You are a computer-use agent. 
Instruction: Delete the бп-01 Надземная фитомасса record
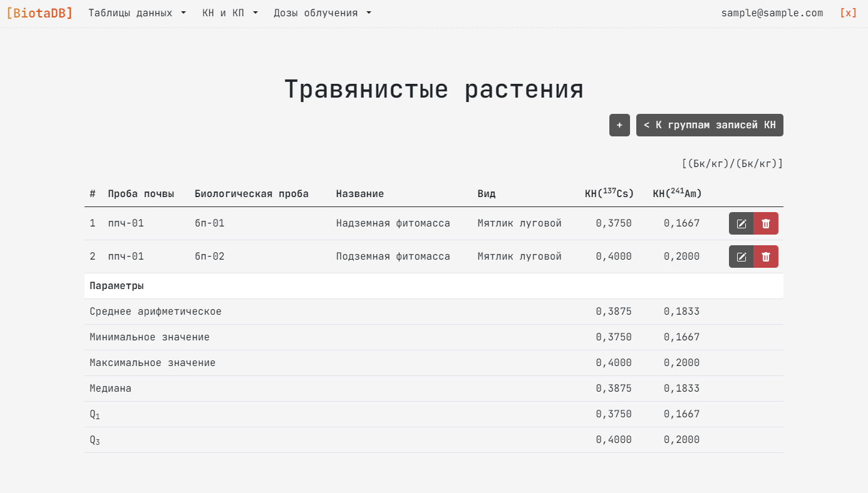coord(765,223)
